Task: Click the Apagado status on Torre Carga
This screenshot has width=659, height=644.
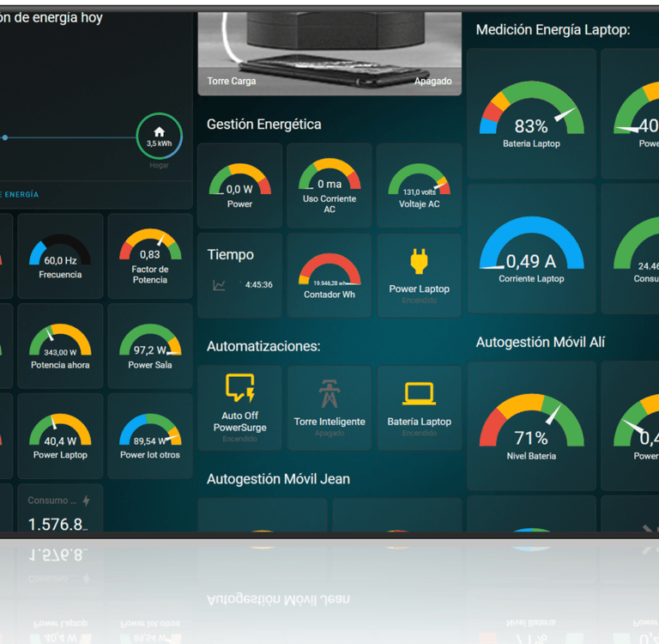Action: [432, 81]
